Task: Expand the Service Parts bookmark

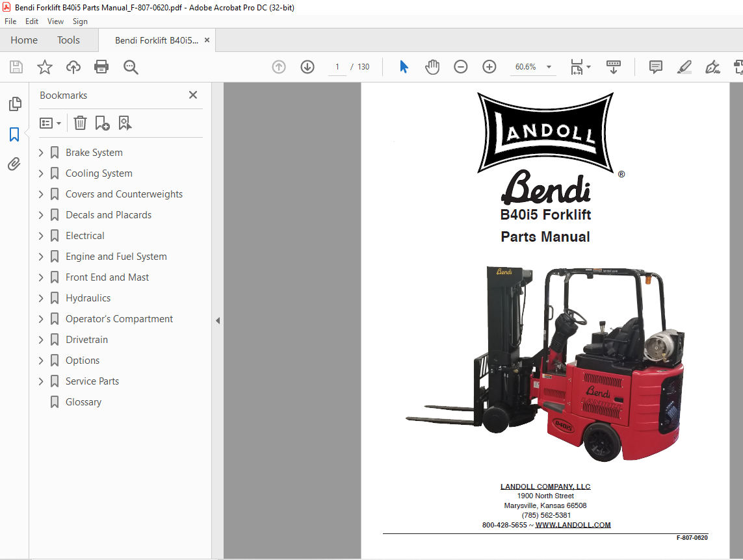Action: pyautogui.click(x=41, y=381)
